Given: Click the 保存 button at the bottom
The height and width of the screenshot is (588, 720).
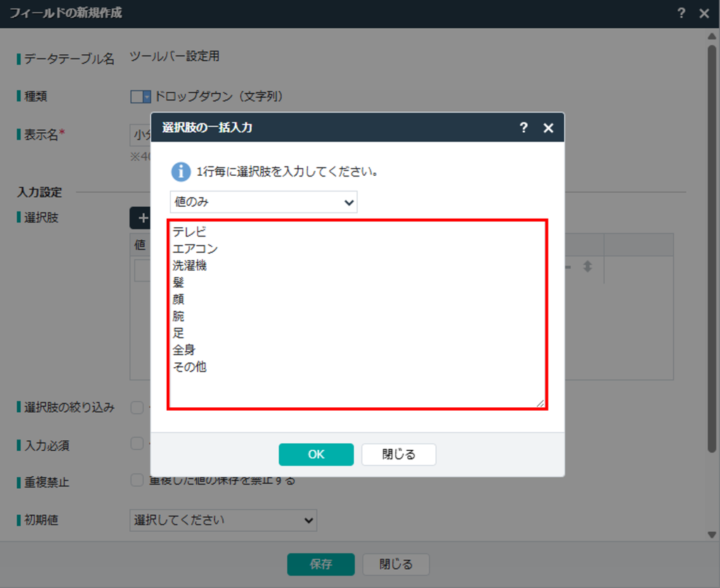Looking at the screenshot, I should tap(321, 564).
